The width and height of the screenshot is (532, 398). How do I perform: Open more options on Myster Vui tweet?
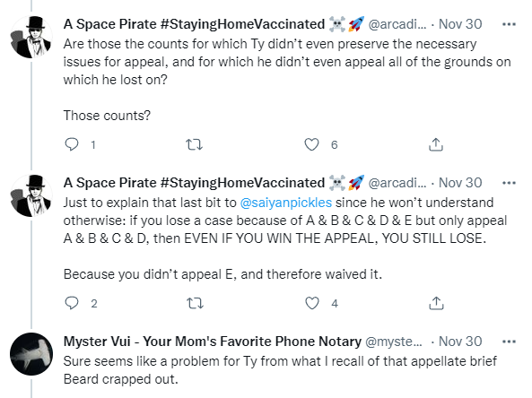[509, 342]
